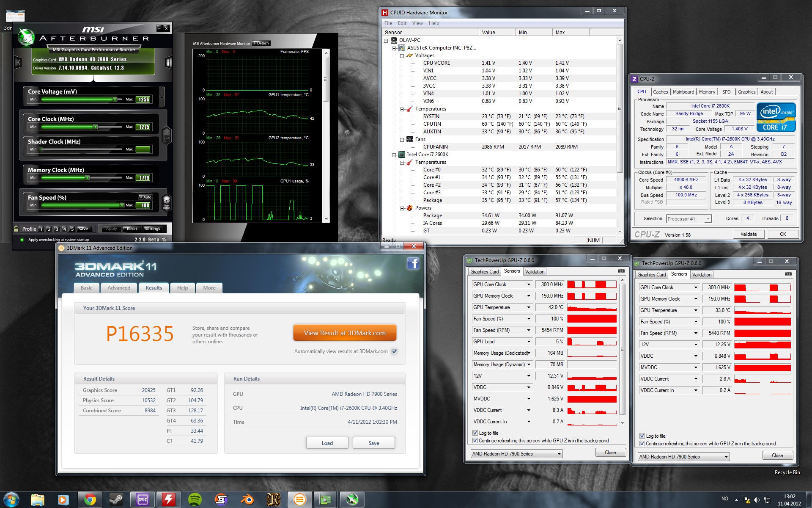Open the Afterburner info i button
812x508 pixels.
(x=168, y=63)
